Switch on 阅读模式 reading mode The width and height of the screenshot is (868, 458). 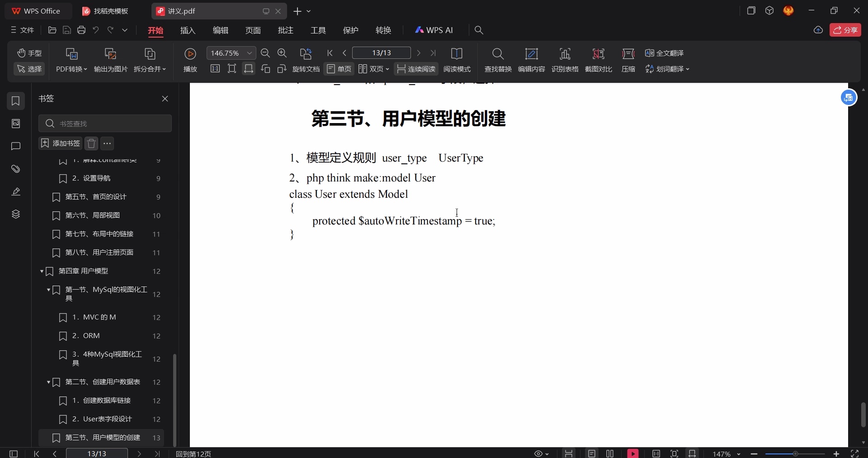click(x=457, y=61)
